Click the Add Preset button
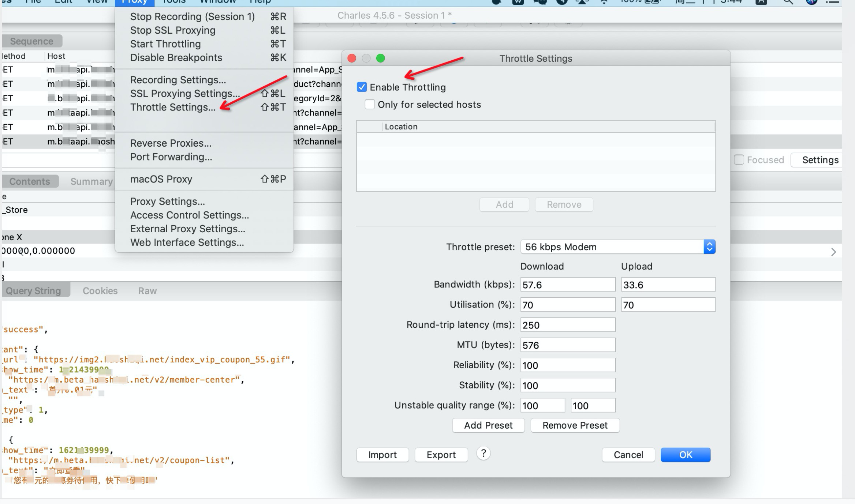855x504 pixels. coord(488,425)
